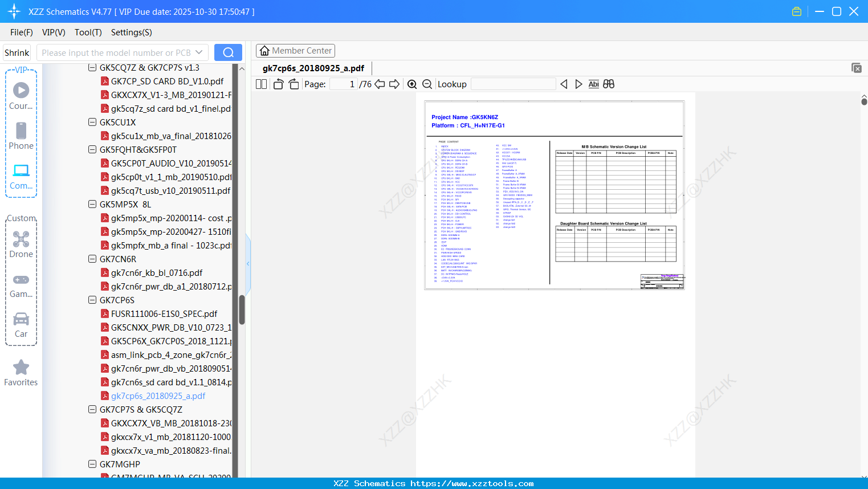Open the Game console category icon
This screenshot has width=868, height=489.
pyautogui.click(x=21, y=279)
